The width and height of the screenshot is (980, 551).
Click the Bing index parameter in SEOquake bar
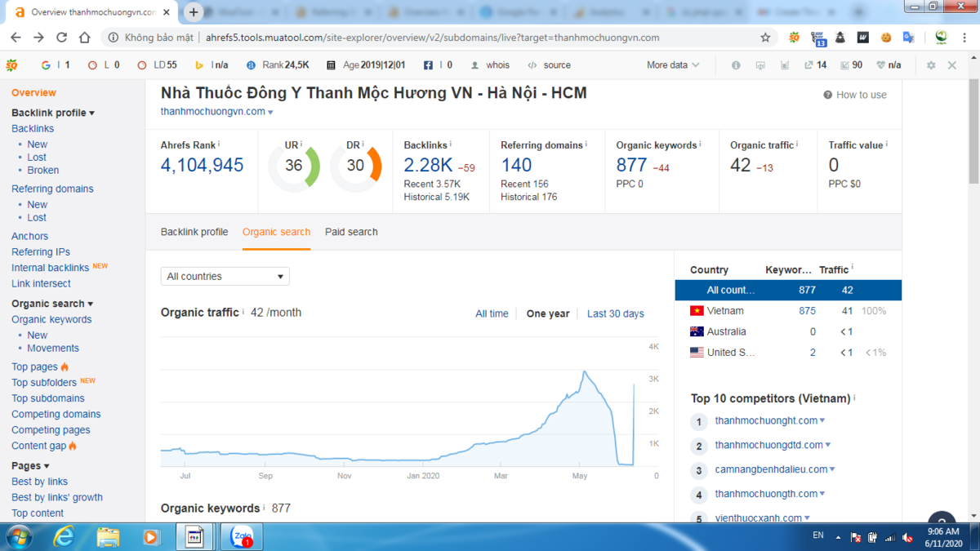pyautogui.click(x=211, y=65)
